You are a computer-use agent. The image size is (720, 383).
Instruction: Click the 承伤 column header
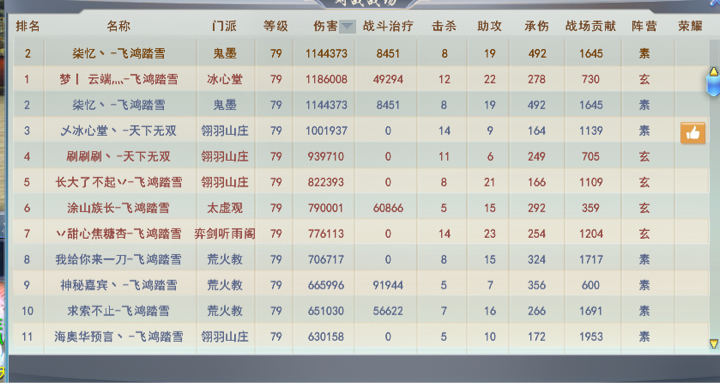[x=536, y=26]
